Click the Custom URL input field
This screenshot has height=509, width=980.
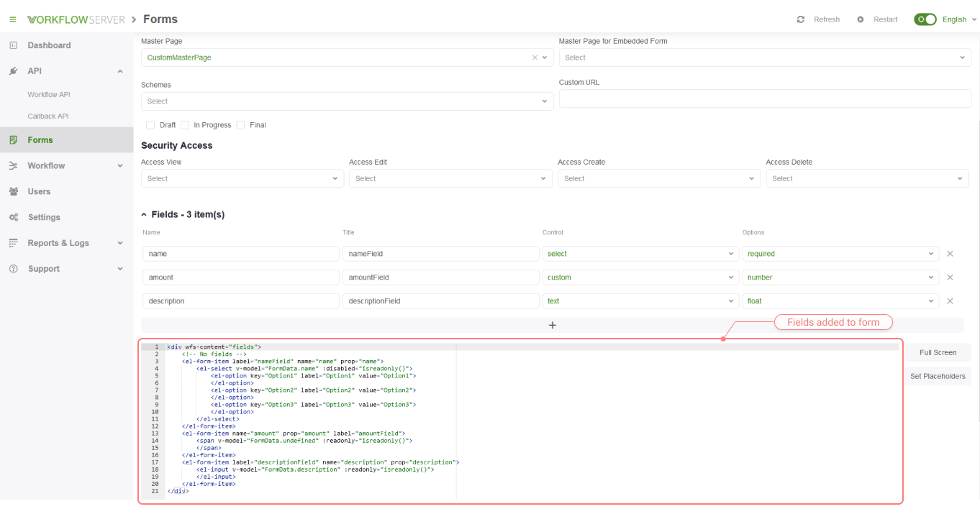766,99
